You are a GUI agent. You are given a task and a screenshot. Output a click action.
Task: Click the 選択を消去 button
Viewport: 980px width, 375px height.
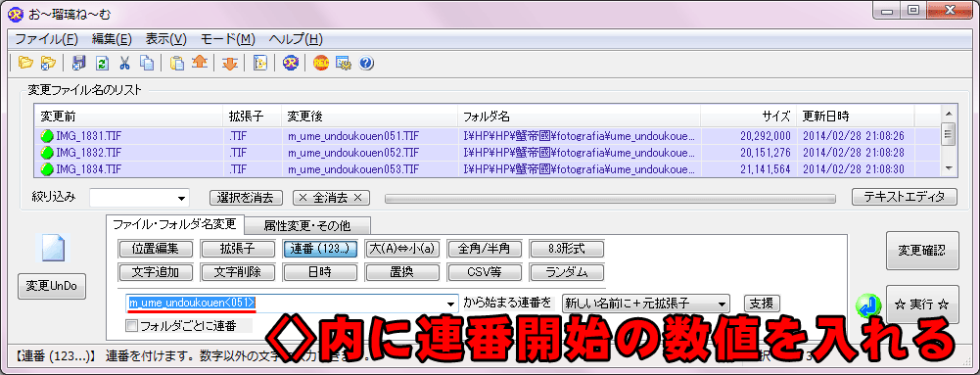[x=247, y=198]
